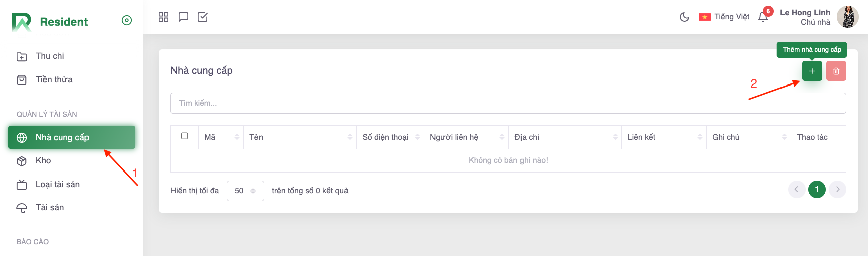Open the chat message icon in top bar

pyautogui.click(x=183, y=17)
